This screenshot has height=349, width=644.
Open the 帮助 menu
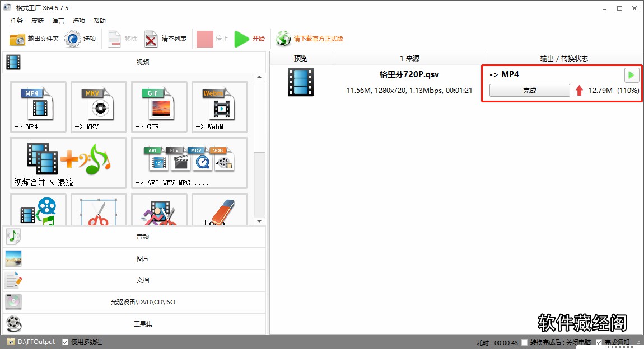pyautogui.click(x=100, y=21)
